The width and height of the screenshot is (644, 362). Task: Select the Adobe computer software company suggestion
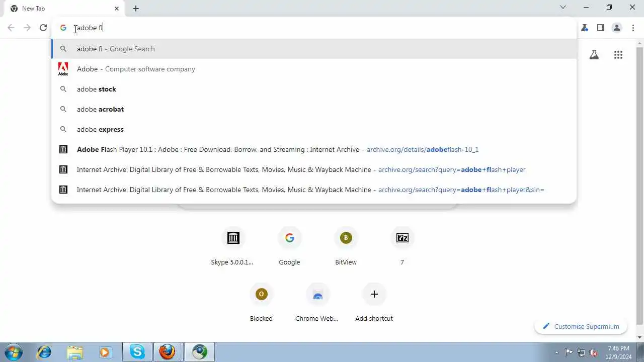pyautogui.click(x=314, y=69)
